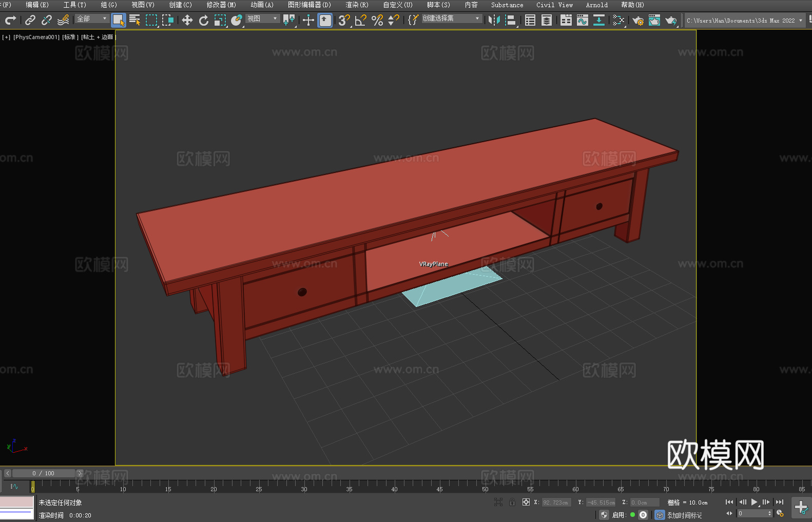Choose Rectangular Selection Region icon
Screen dimensions: 812x522
(x=151, y=20)
